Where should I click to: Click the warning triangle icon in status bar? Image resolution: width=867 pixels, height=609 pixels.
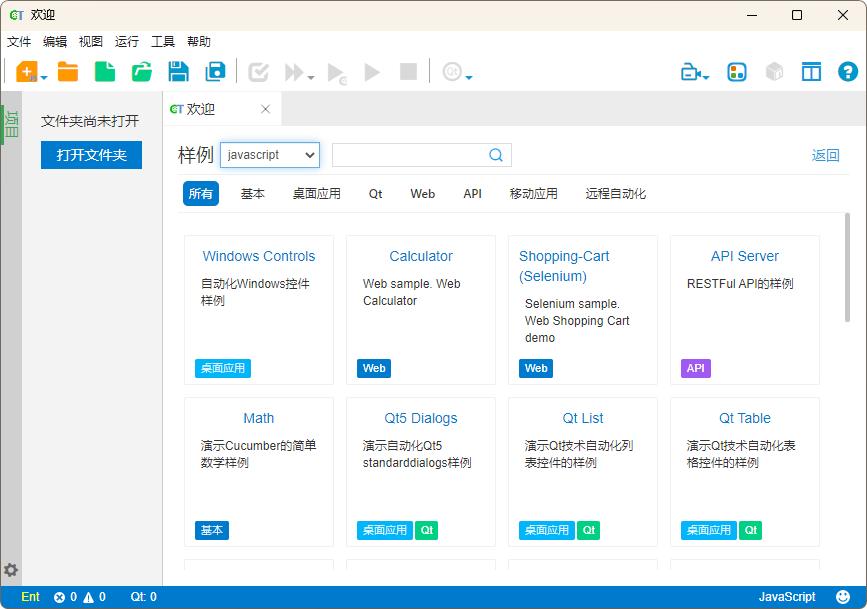tap(88, 597)
